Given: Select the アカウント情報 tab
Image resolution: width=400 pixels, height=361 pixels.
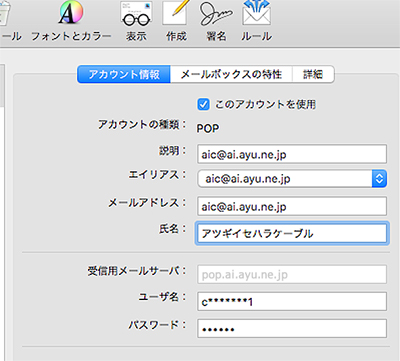Looking at the screenshot, I should tap(124, 74).
